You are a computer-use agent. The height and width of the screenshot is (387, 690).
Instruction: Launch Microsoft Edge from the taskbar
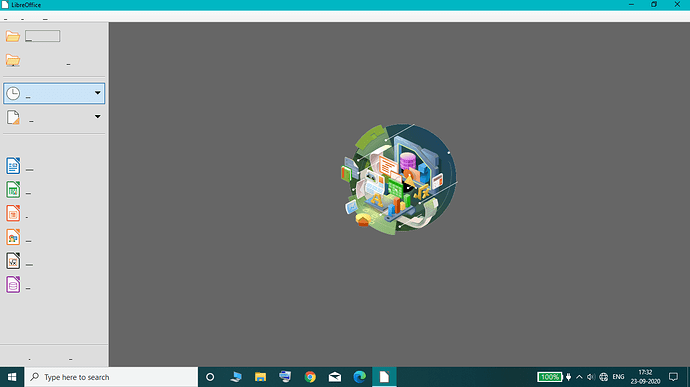coord(360,377)
